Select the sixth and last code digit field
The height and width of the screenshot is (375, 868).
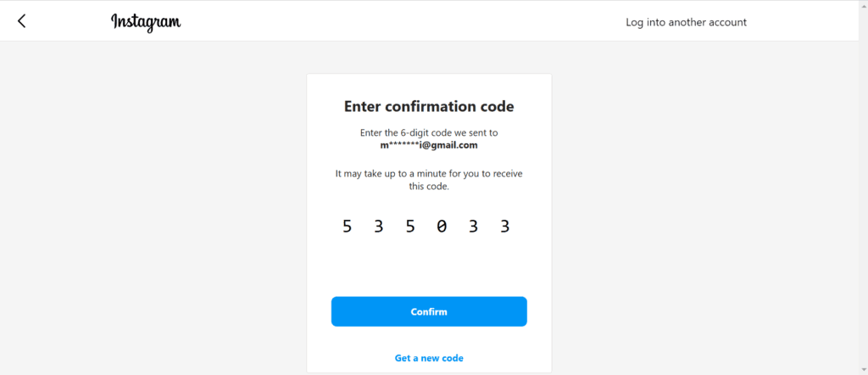click(504, 227)
